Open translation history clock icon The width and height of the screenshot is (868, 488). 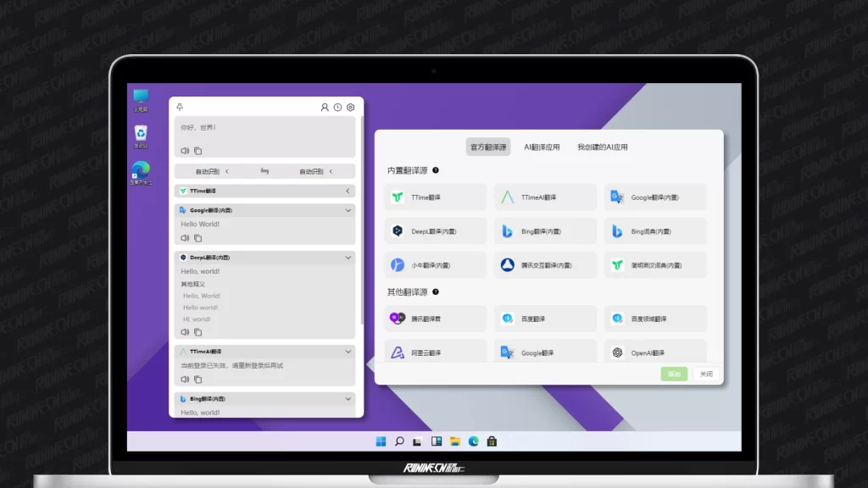click(337, 108)
